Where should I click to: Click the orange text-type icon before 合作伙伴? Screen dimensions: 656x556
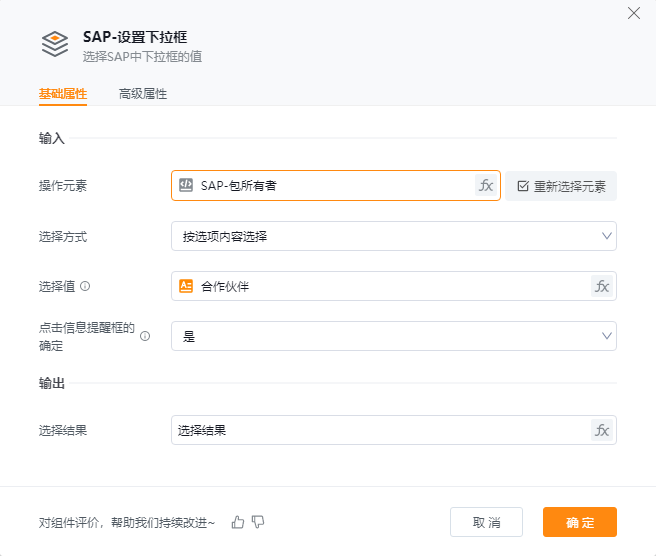coord(186,286)
